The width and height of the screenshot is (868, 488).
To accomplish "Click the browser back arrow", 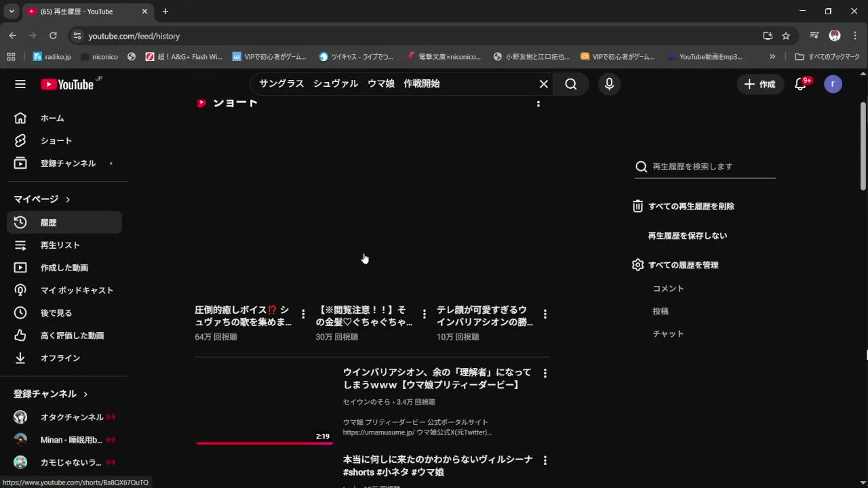I will (12, 36).
